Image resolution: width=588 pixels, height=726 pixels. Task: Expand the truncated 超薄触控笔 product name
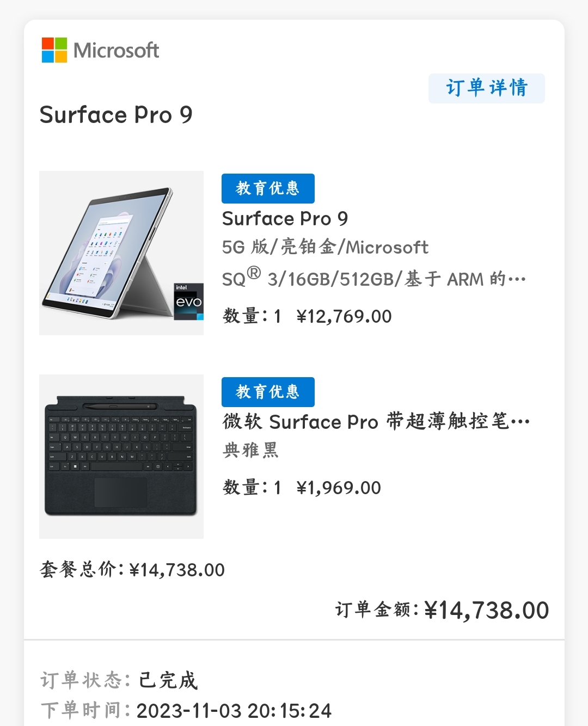point(520,421)
